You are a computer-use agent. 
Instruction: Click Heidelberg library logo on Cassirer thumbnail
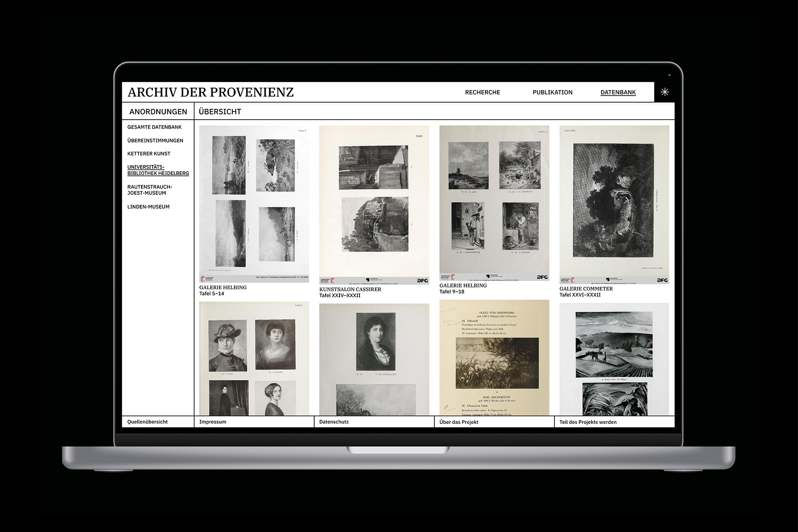click(327, 281)
